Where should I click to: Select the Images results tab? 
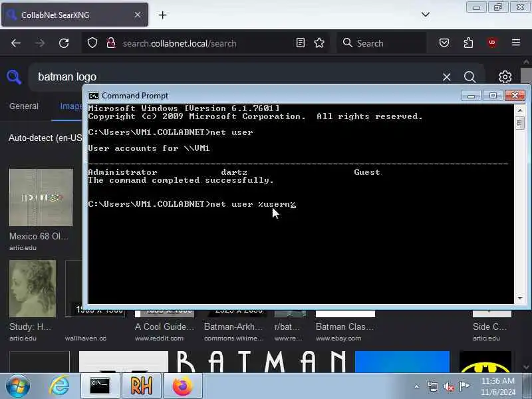(x=71, y=106)
